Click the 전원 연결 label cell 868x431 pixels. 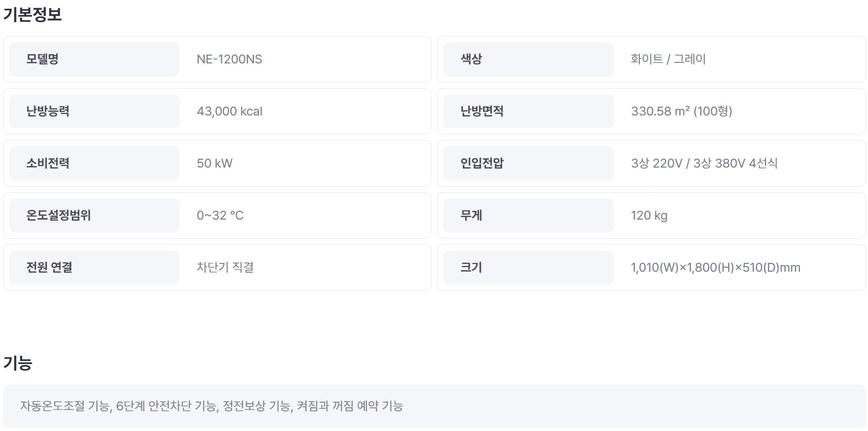coord(94,268)
